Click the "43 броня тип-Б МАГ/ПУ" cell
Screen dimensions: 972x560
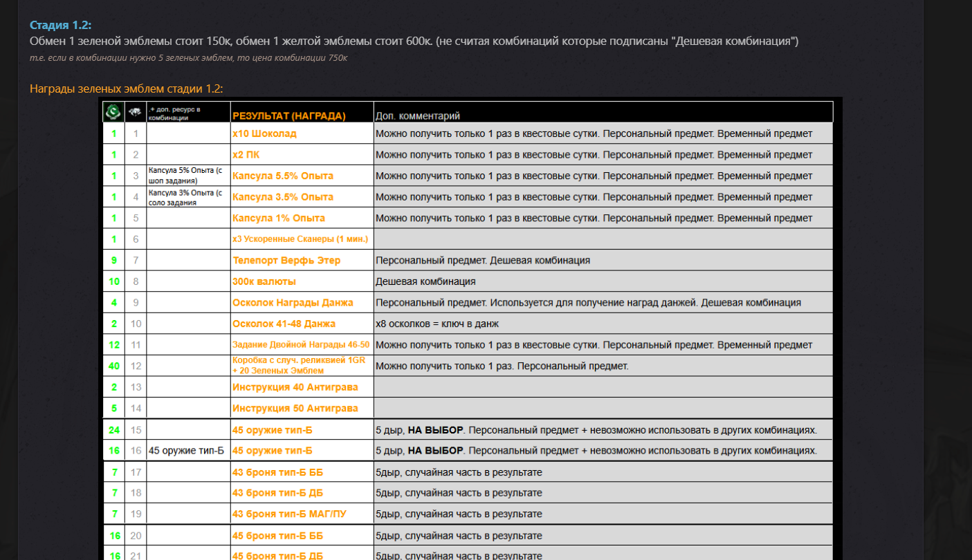[292, 514]
